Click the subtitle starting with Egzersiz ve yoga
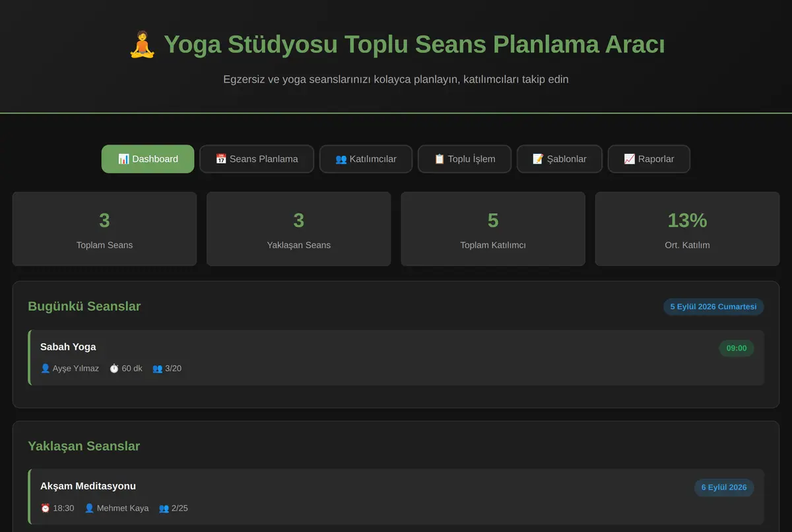This screenshot has height=532, width=792. [x=396, y=79]
